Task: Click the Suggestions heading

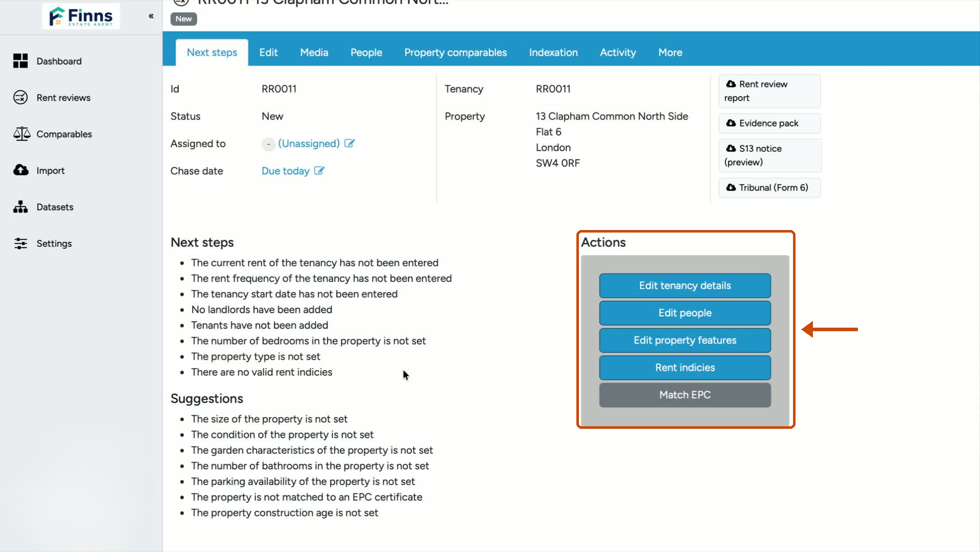Action: pyautogui.click(x=207, y=399)
